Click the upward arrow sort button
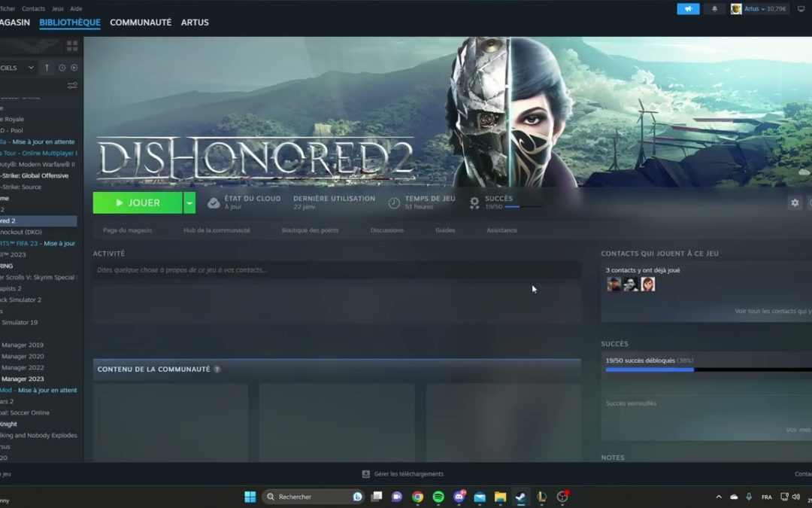This screenshot has width=812, height=508. click(47, 68)
